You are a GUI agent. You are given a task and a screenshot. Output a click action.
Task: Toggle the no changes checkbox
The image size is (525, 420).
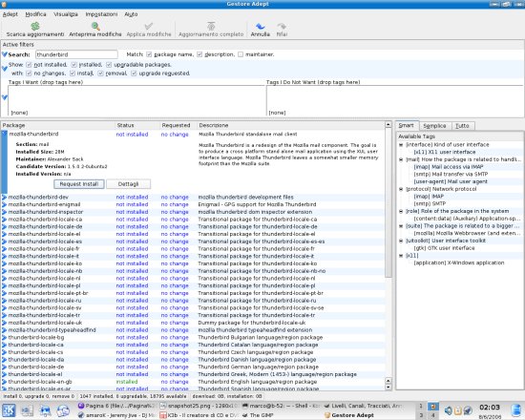coord(29,73)
